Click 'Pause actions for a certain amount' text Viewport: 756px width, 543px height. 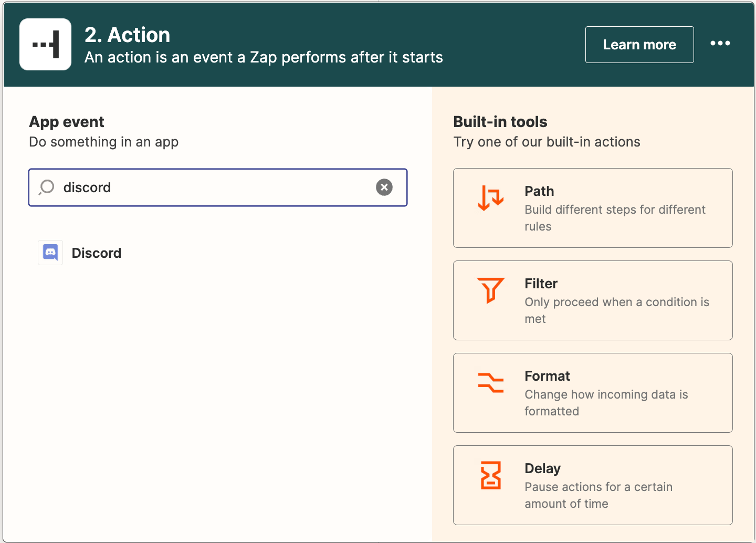click(598, 495)
